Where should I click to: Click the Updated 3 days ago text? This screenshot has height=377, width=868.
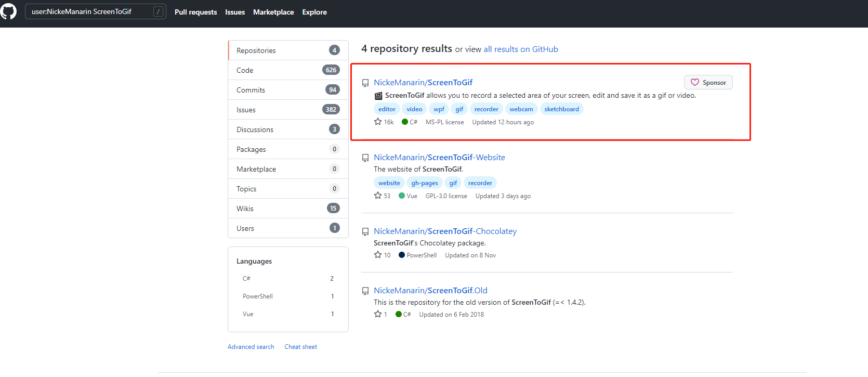point(503,196)
